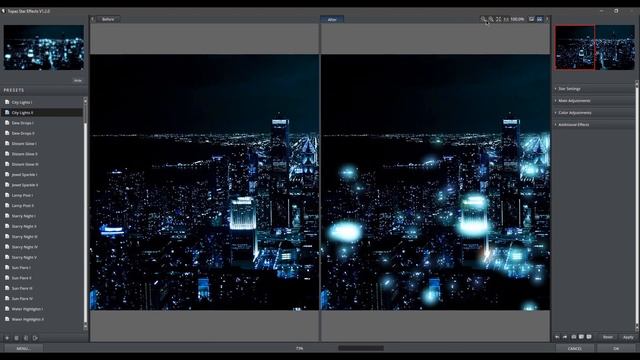
Task: Select the Dew Drops I preset
Action: (42, 123)
